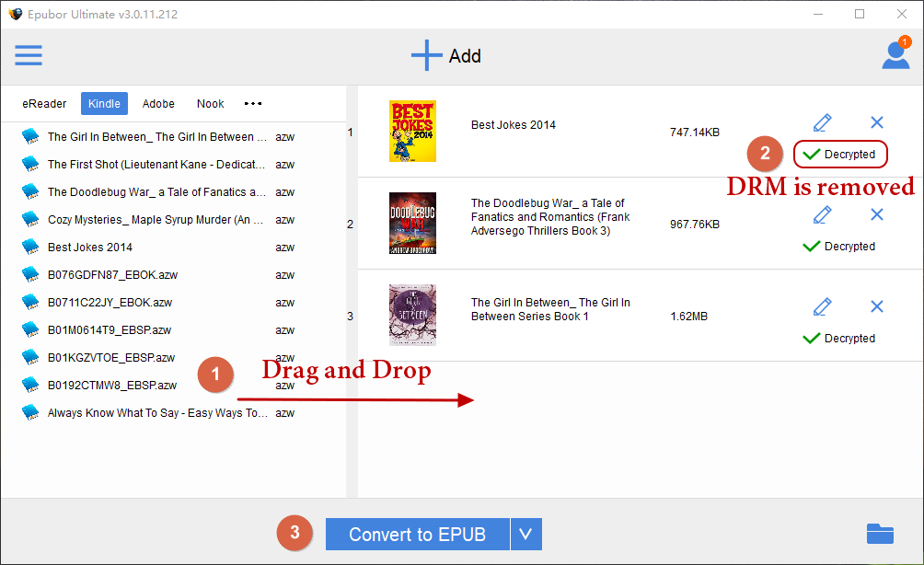Click book icon beside B01M0614T9_EBSP.azw

[30, 330]
